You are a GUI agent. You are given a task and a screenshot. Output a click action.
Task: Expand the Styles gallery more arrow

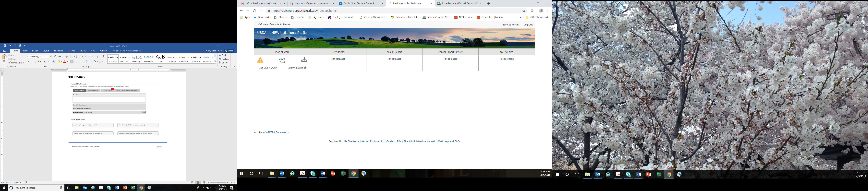pyautogui.click(x=215, y=62)
